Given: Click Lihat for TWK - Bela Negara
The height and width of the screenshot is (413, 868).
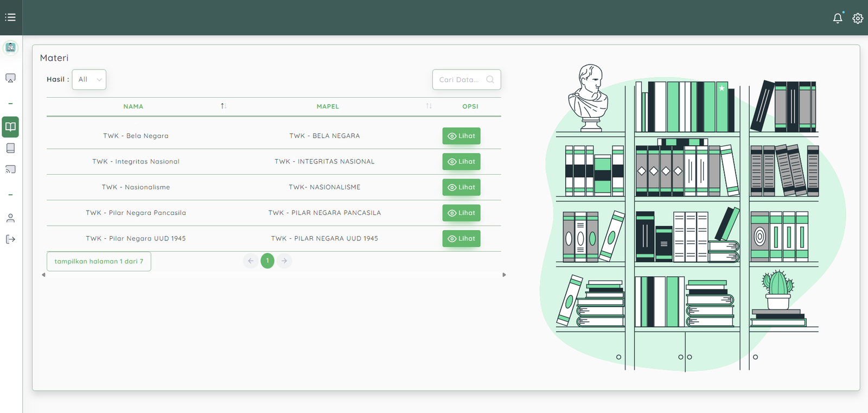Looking at the screenshot, I should click(461, 136).
